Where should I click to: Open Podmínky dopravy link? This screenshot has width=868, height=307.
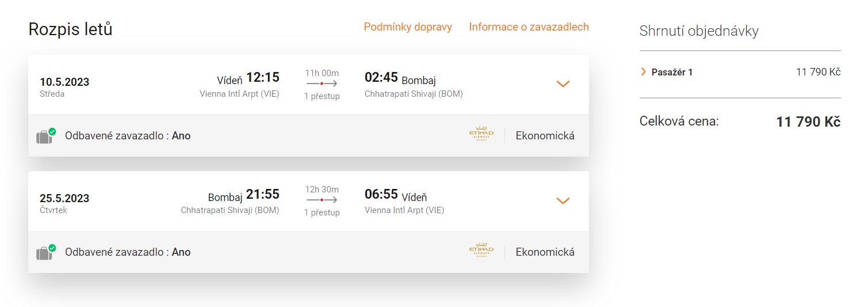[407, 27]
